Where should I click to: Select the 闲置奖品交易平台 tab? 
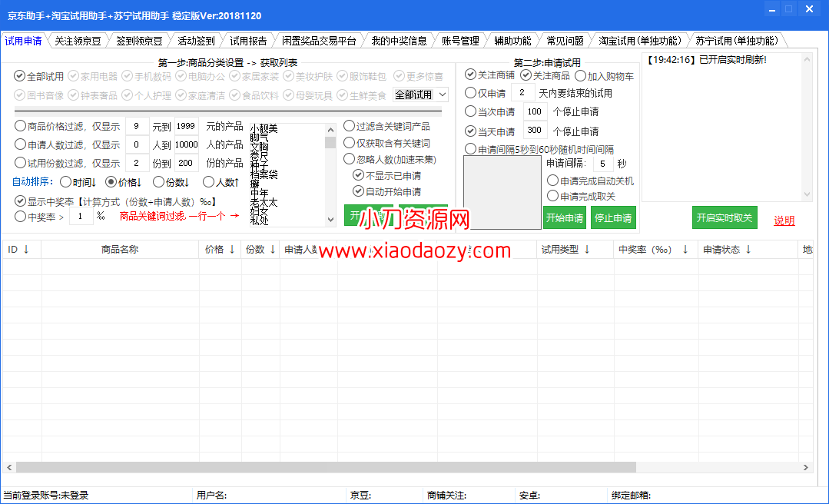[x=319, y=41]
